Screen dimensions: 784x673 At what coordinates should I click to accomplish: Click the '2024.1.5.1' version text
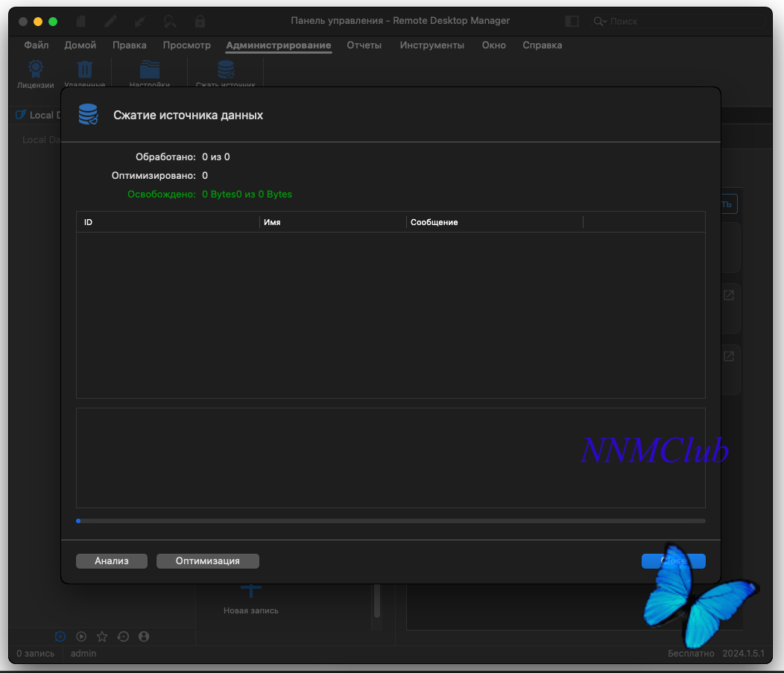coord(744,654)
